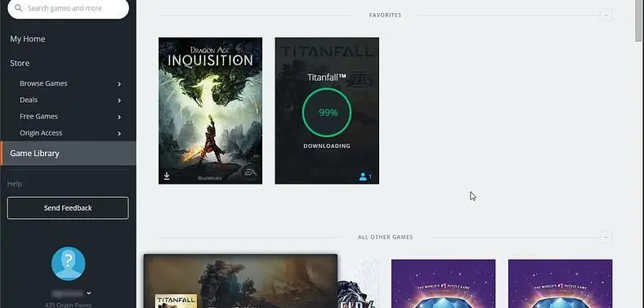Select Deals in sidebar
Image resolution: width=644 pixels, height=308 pixels.
29,100
